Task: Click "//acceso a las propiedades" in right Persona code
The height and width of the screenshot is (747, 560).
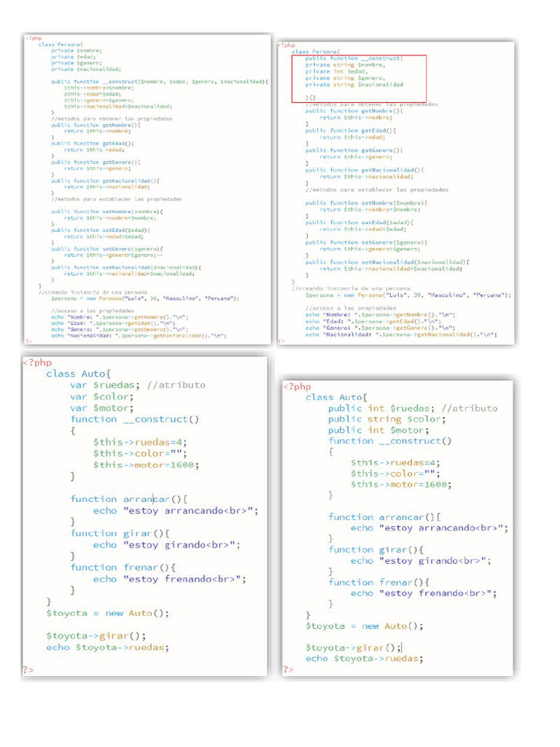Action: pyautogui.click(x=351, y=309)
